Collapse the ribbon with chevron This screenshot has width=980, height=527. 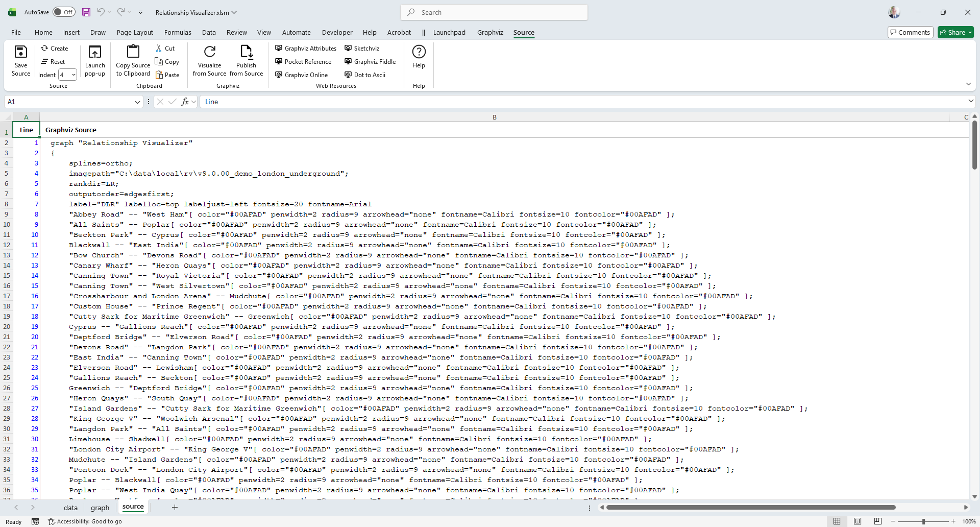[968, 84]
